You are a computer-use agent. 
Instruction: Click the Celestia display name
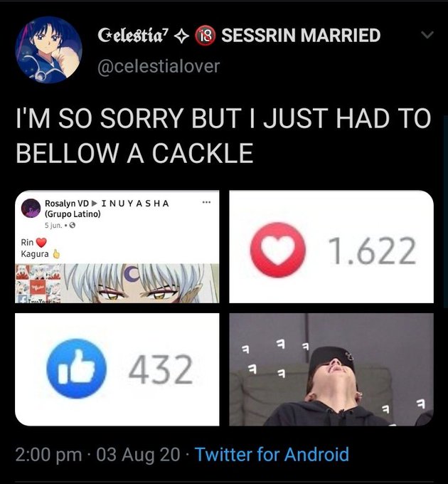[x=133, y=35]
